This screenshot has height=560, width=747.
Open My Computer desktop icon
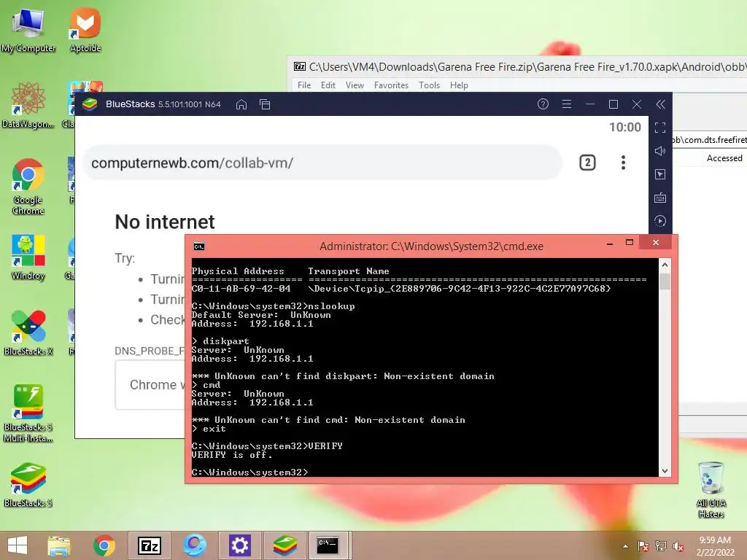pyautogui.click(x=28, y=29)
